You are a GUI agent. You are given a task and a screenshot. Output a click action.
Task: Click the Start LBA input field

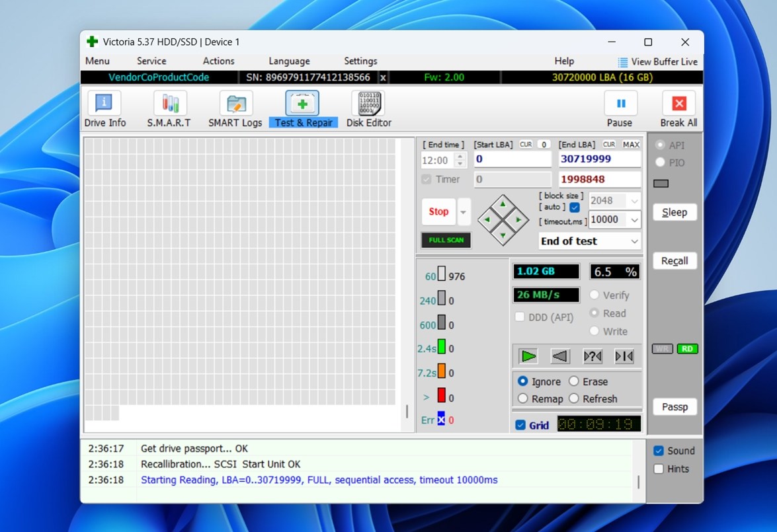pos(512,159)
